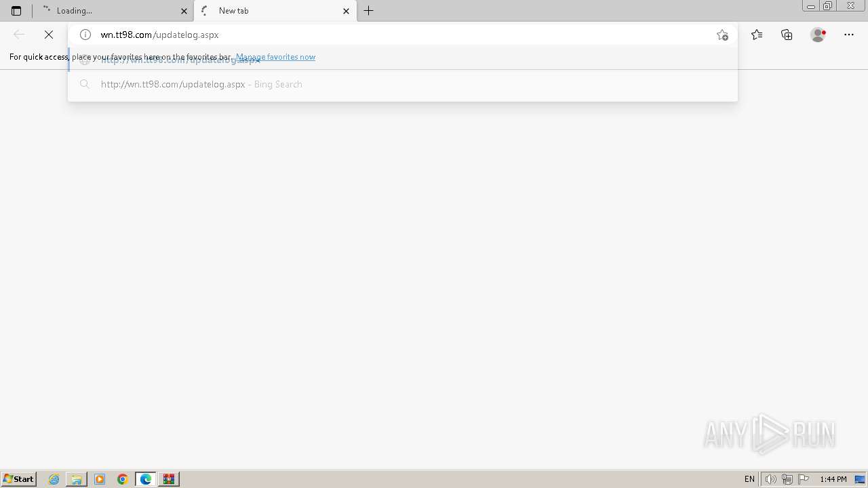Open the Windows Start menu
The height and width of the screenshot is (488, 868).
(x=19, y=479)
